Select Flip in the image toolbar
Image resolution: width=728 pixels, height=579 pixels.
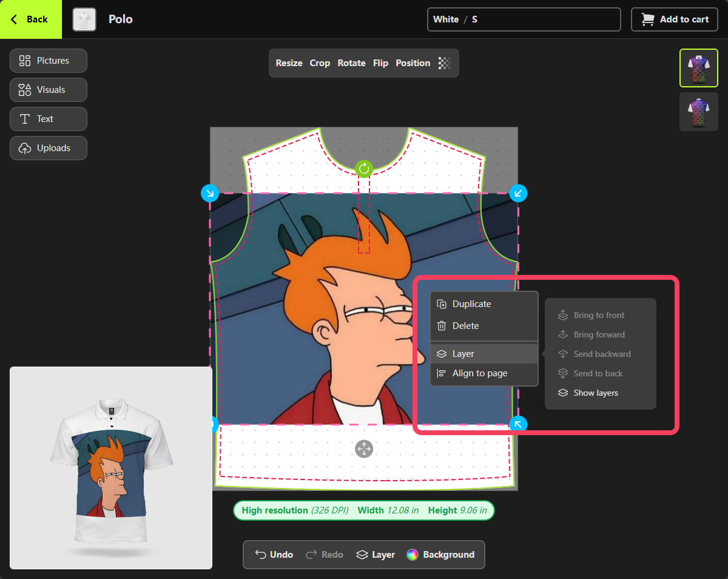380,63
